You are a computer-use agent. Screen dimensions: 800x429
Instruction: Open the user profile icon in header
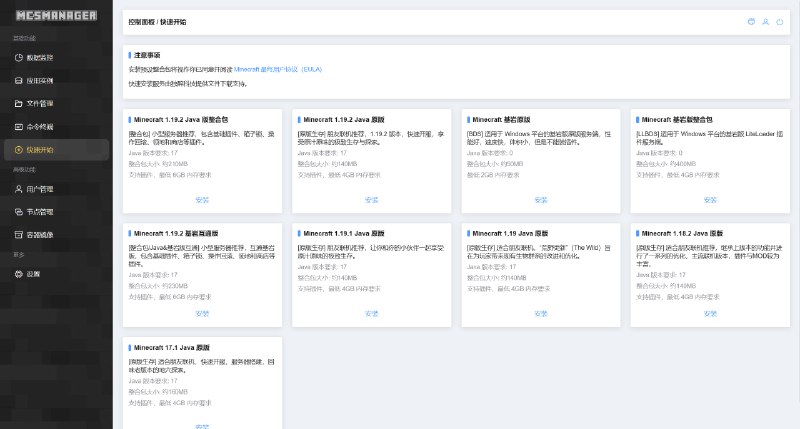point(765,21)
